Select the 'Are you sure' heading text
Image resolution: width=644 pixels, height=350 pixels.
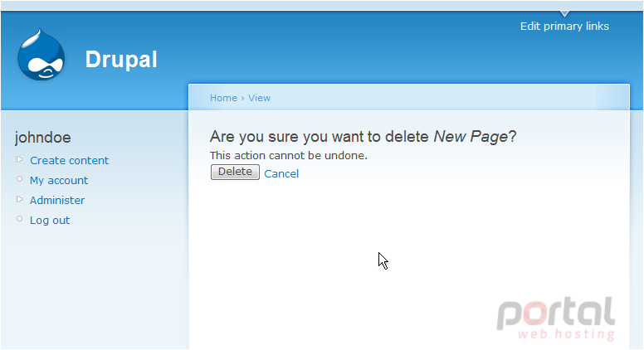[x=363, y=137]
